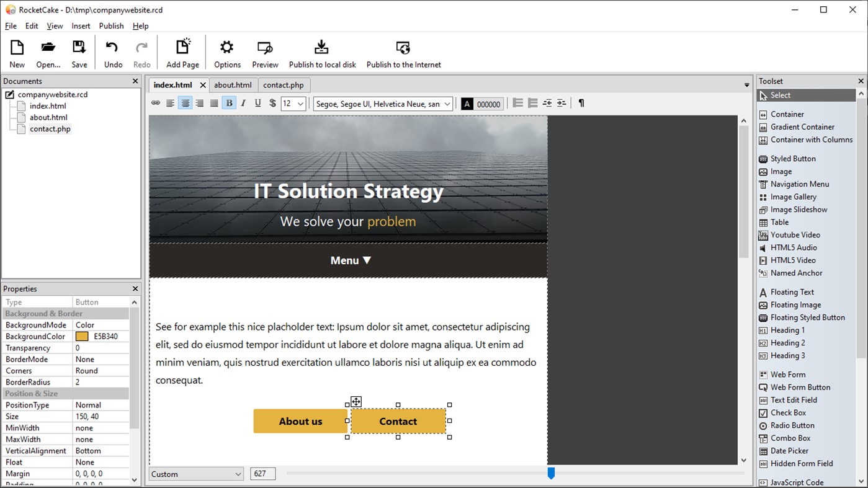Pick the Select tool in Toolset
This screenshot has width=868, height=488.
pyautogui.click(x=806, y=95)
